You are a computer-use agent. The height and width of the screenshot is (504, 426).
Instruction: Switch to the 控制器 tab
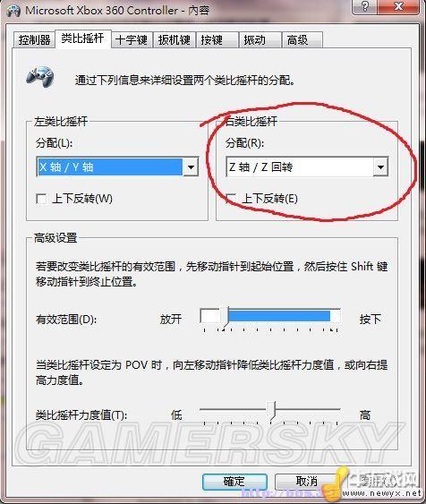34,40
